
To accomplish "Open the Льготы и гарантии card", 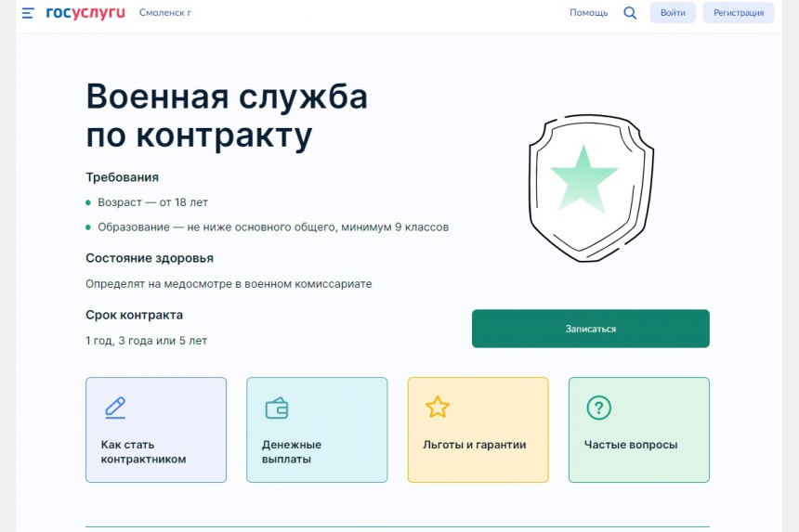I will 478,430.
